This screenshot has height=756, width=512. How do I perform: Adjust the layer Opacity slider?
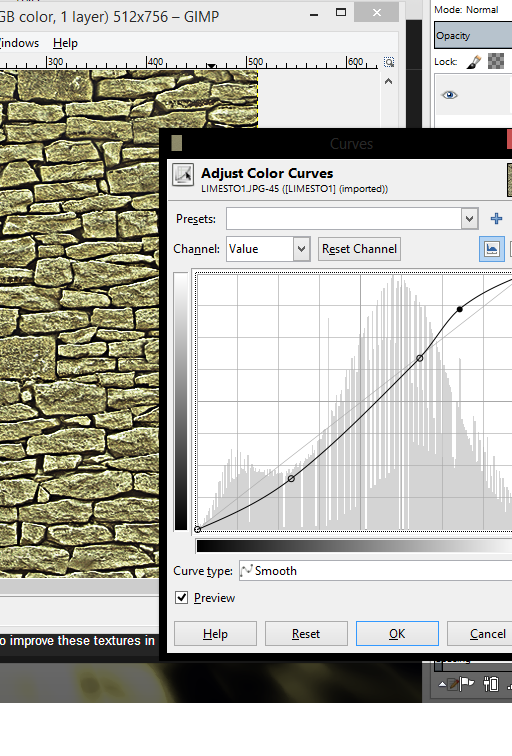[473, 36]
